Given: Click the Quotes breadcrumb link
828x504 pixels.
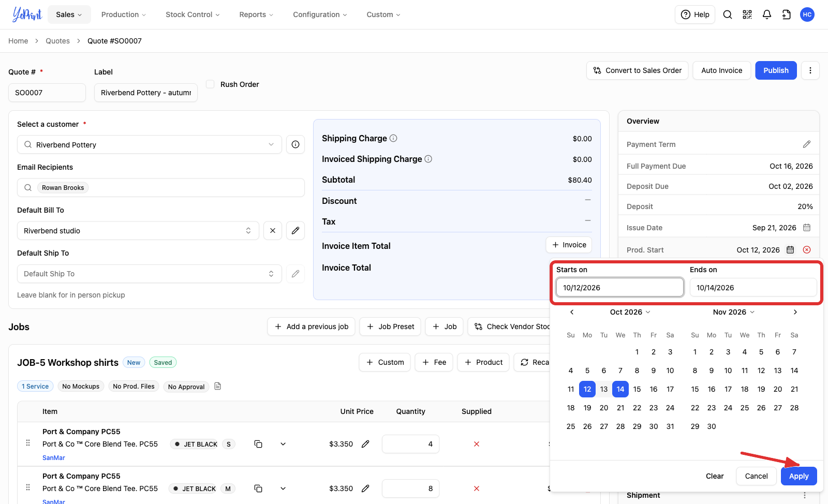Looking at the screenshot, I should click(57, 41).
